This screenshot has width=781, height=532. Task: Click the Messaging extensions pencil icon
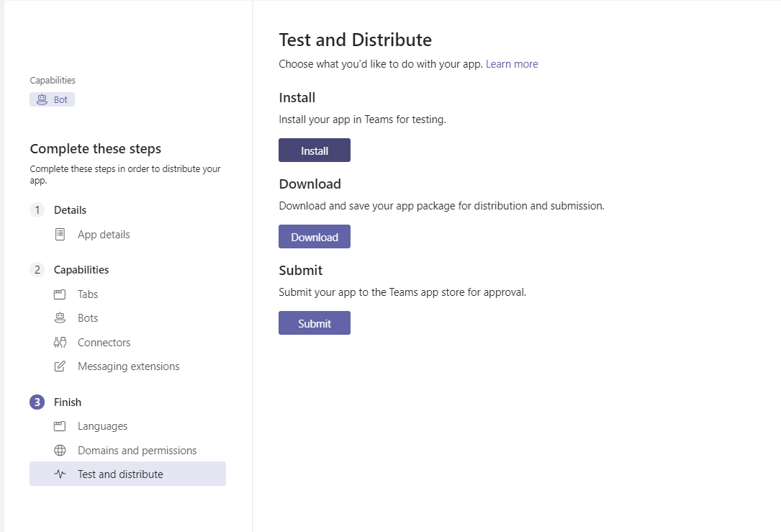[60, 366]
